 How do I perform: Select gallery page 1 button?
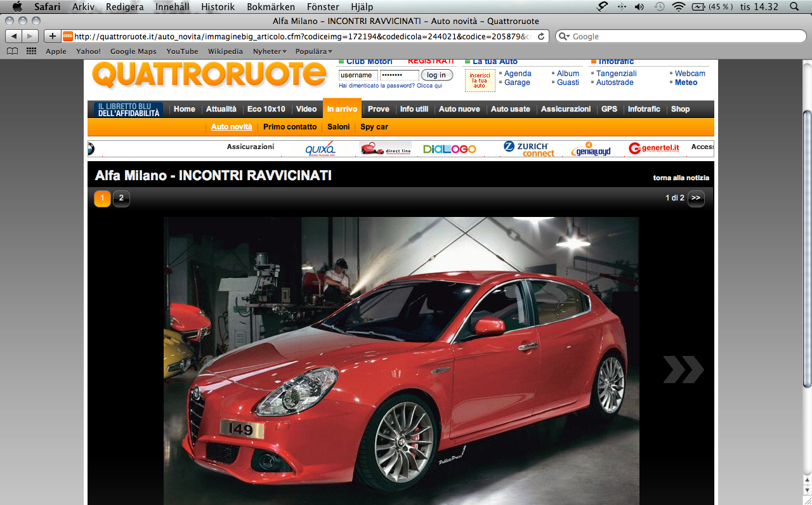[x=102, y=199]
